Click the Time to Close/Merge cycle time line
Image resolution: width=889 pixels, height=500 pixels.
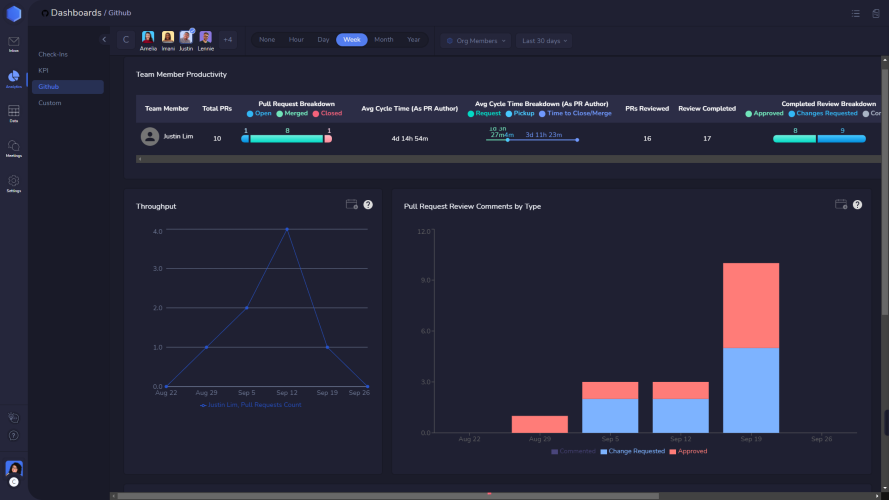(x=543, y=140)
